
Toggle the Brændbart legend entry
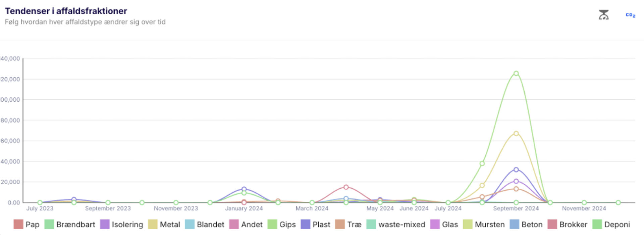[70, 224]
